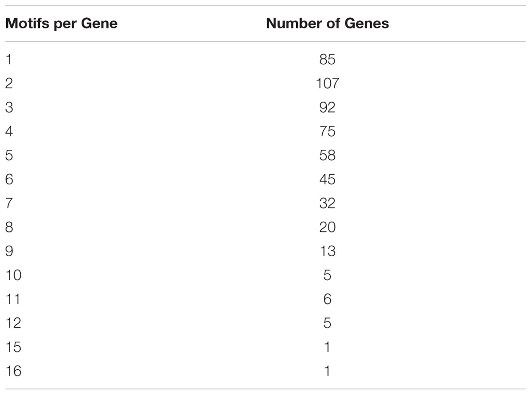Viewport: 532px width, 395px height.
Task: Click motif count 7 row label
Action: pyautogui.click(x=9, y=203)
